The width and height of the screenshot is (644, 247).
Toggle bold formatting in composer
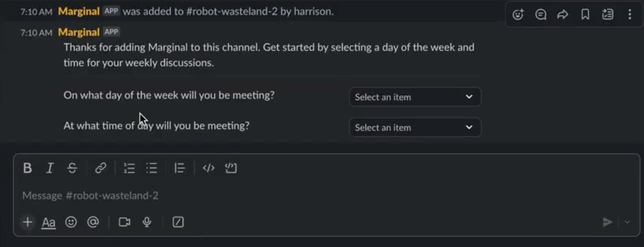(28, 168)
